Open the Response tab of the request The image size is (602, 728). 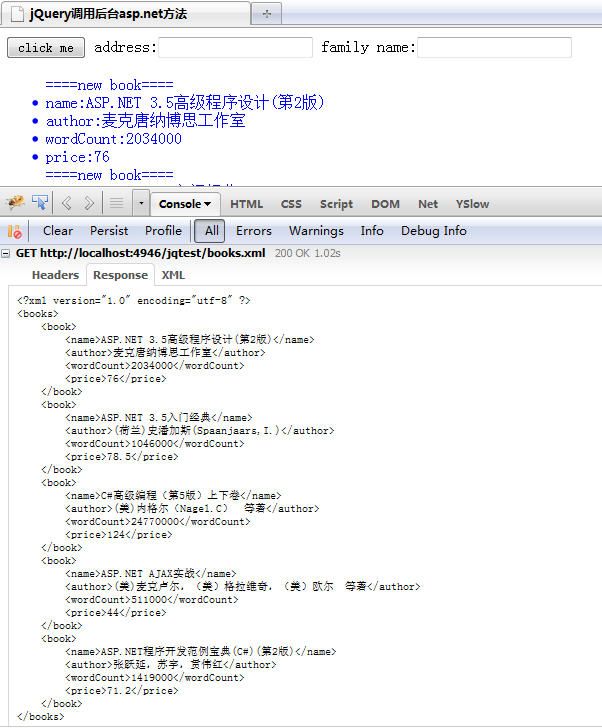point(120,275)
